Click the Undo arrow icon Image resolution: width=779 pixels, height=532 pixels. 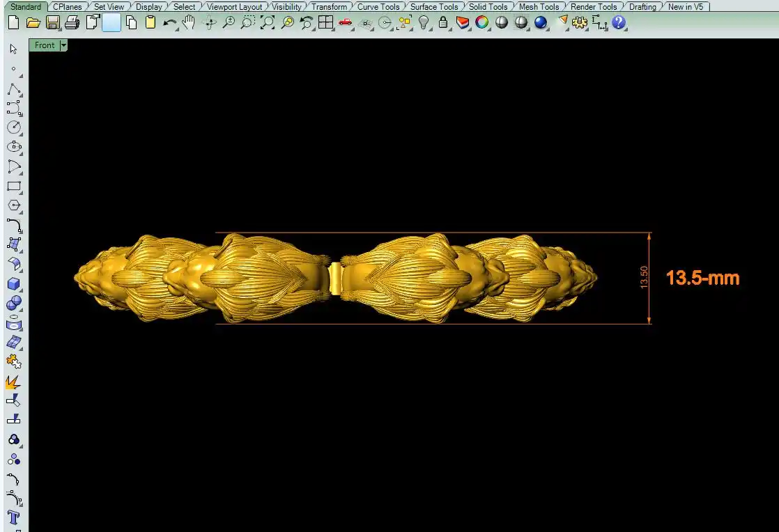[169, 23]
